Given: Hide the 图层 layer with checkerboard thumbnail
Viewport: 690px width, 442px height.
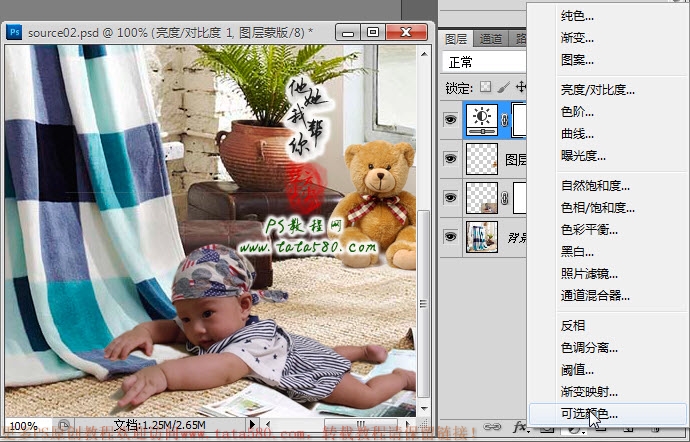Looking at the screenshot, I should 450,158.
